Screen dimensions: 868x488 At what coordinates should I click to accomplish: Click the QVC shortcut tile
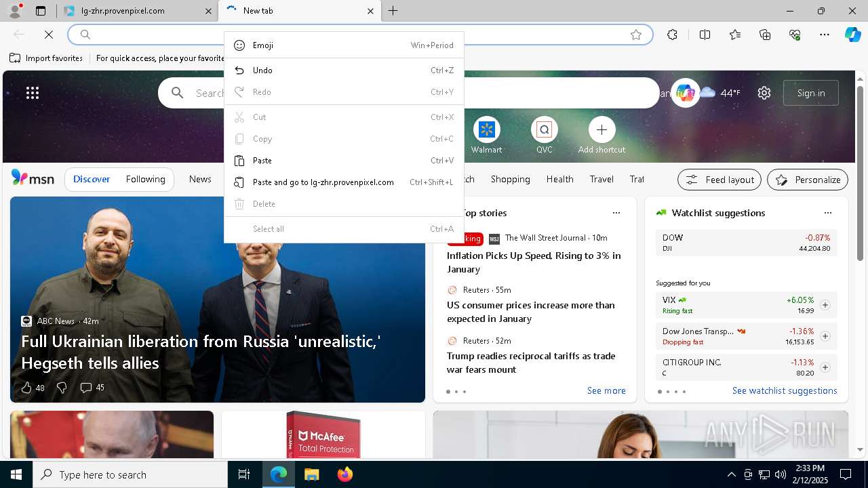(x=544, y=135)
